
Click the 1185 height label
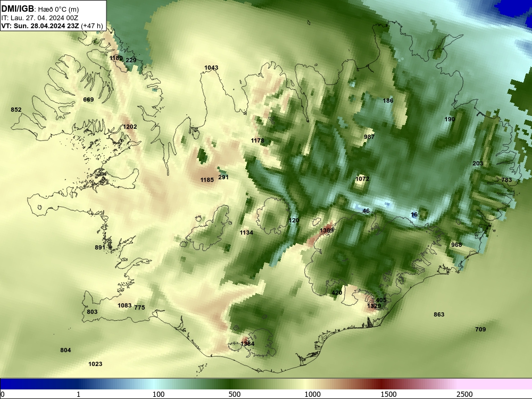click(x=207, y=180)
